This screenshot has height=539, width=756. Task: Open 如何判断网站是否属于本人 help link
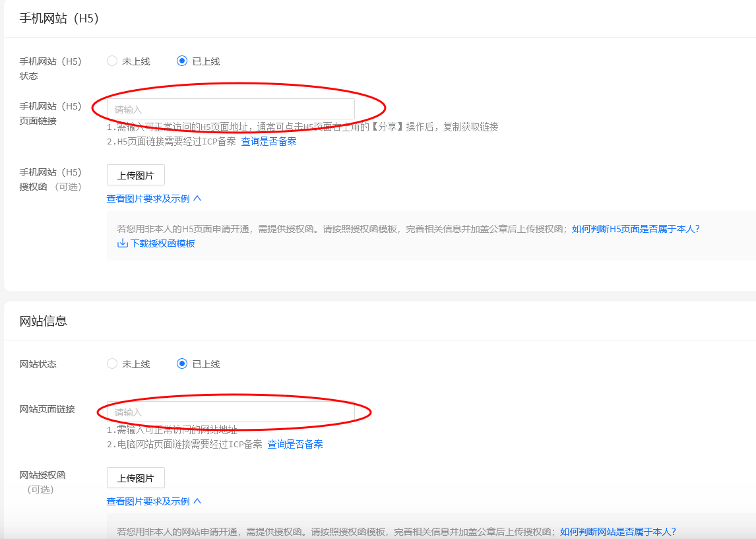pos(617,532)
